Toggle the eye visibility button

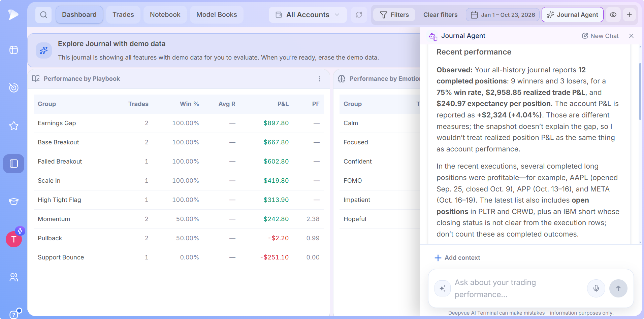point(613,15)
